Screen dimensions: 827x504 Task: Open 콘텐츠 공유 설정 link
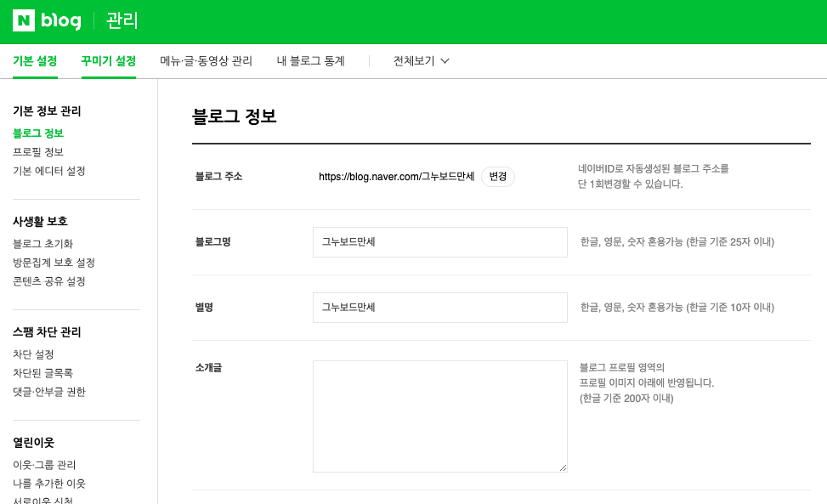point(49,281)
